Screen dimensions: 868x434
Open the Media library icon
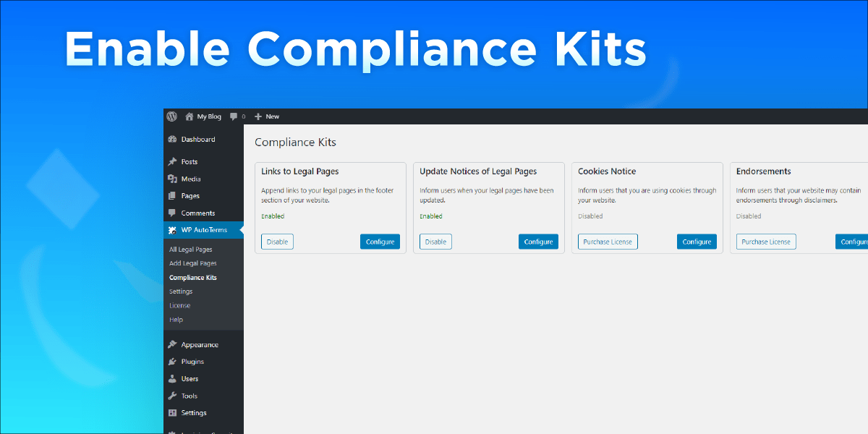coord(172,179)
